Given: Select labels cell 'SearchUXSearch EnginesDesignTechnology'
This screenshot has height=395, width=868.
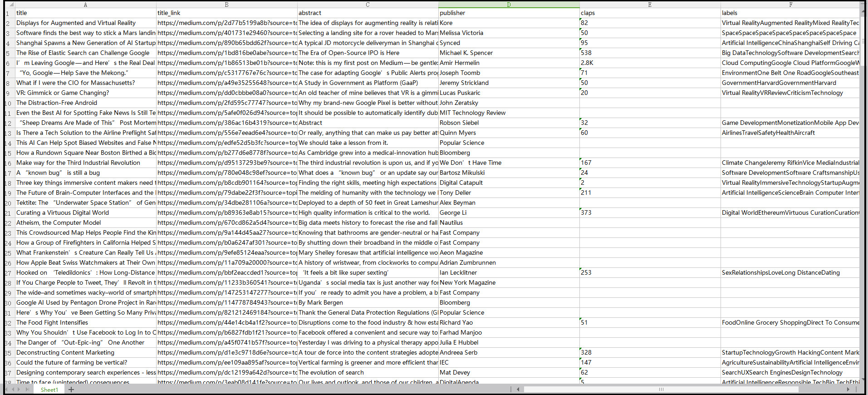Looking at the screenshot, I should pyautogui.click(x=790, y=372).
